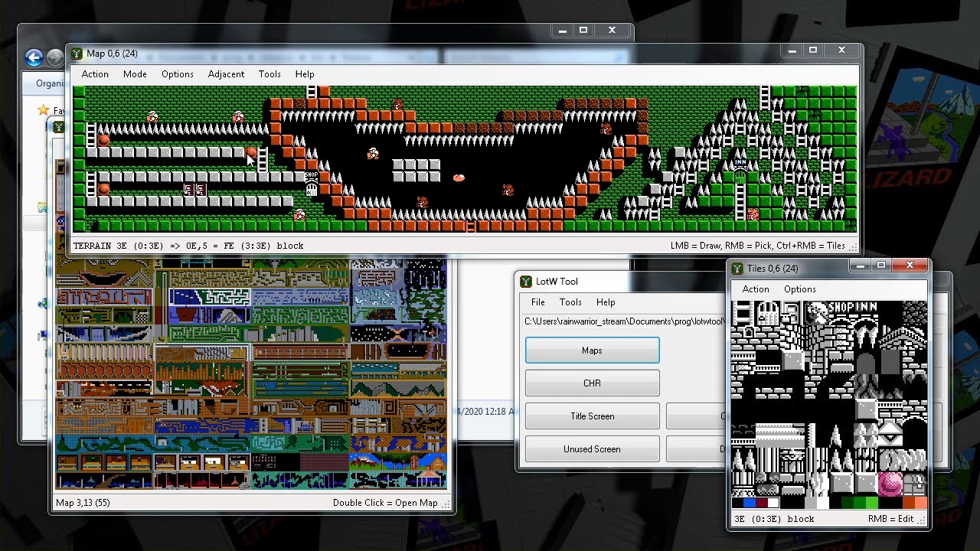Viewport: 980px width, 551px height.
Task: Open Tools menu in LotW Tool
Action: 570,302
